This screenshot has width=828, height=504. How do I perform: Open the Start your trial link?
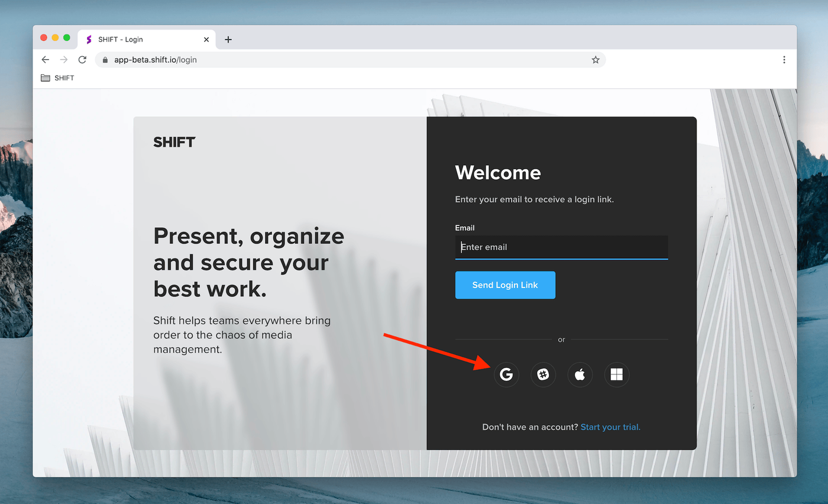610,427
